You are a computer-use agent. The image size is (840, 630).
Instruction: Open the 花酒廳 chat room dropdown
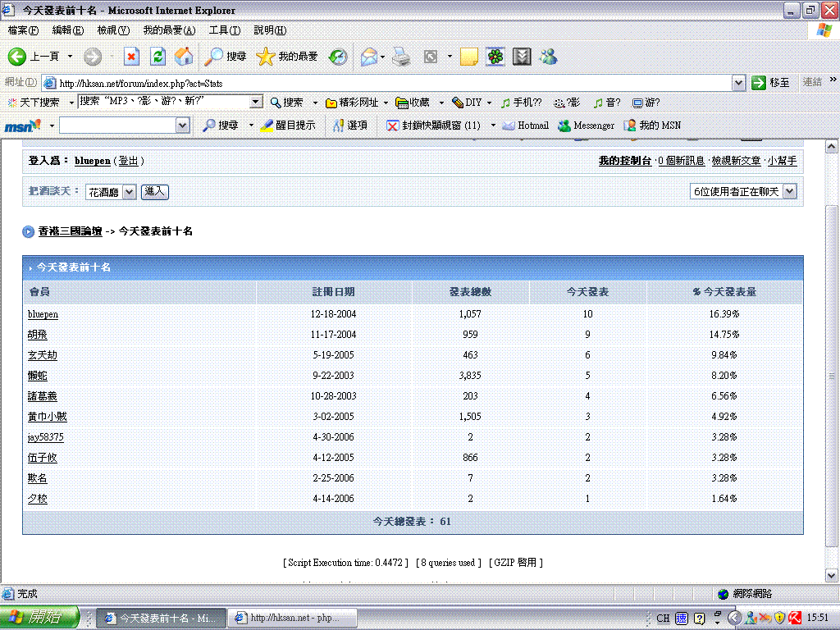point(129,192)
